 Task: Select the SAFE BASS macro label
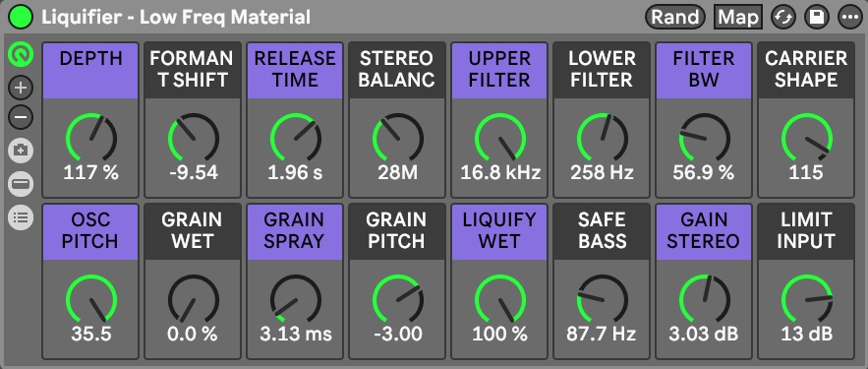[603, 232]
